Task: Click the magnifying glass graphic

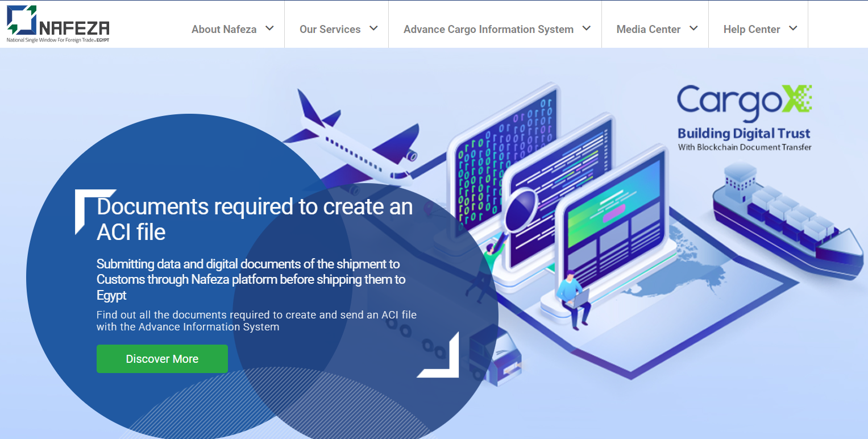Action: (520, 212)
